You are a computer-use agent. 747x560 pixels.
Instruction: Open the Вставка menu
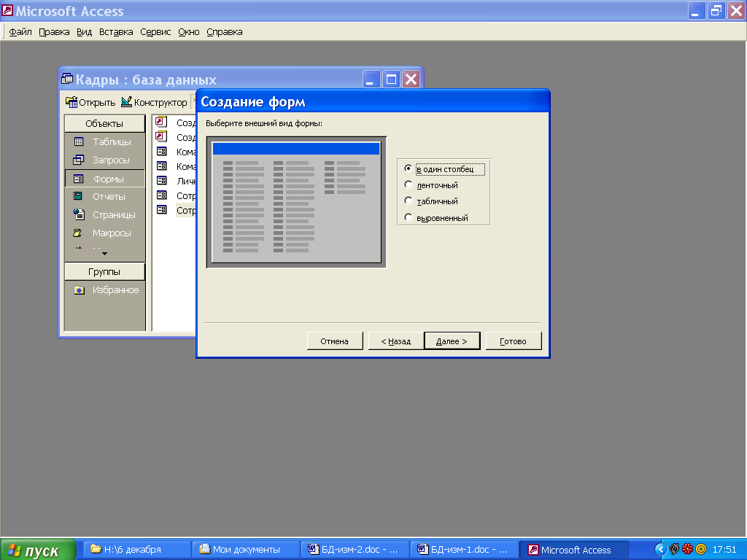pyautogui.click(x=116, y=32)
